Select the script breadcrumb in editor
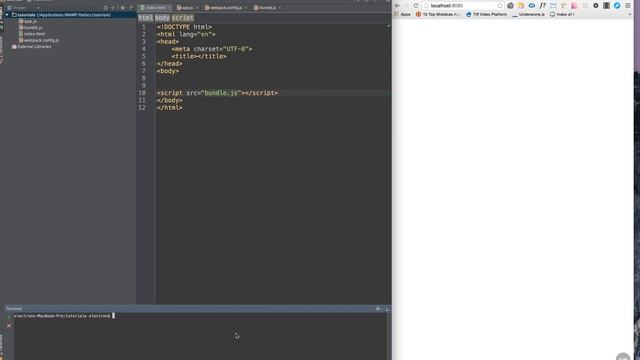This screenshot has width=640, height=360. (x=182, y=18)
